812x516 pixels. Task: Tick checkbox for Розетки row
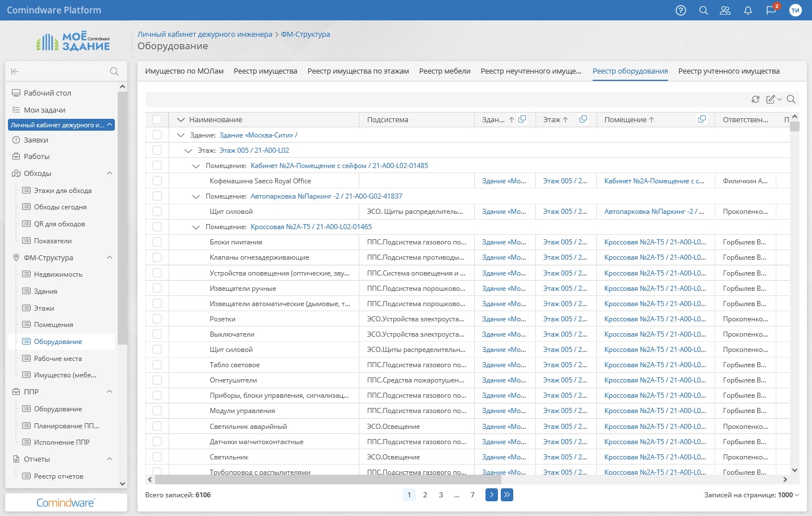point(157,319)
